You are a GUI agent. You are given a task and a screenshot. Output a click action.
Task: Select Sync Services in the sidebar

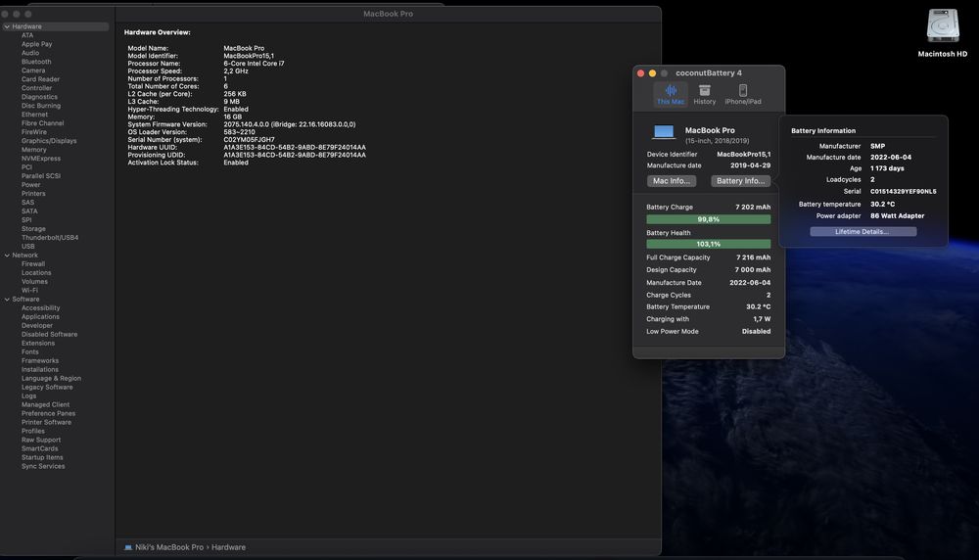43,466
